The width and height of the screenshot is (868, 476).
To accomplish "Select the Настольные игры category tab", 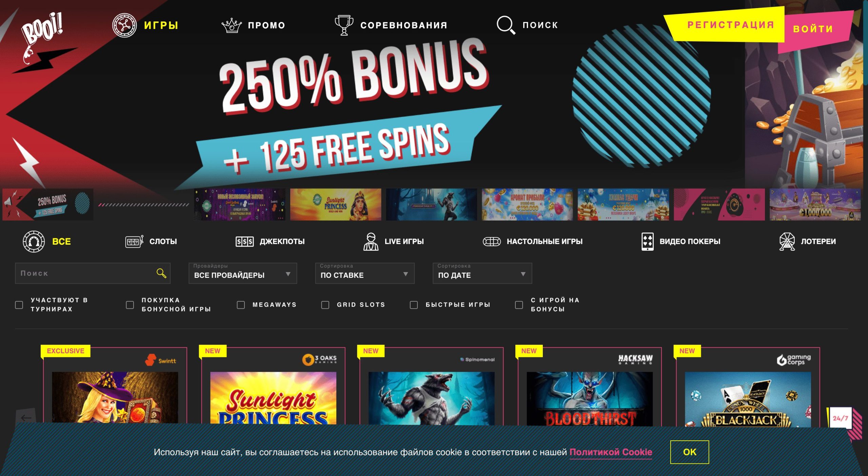I will (533, 242).
